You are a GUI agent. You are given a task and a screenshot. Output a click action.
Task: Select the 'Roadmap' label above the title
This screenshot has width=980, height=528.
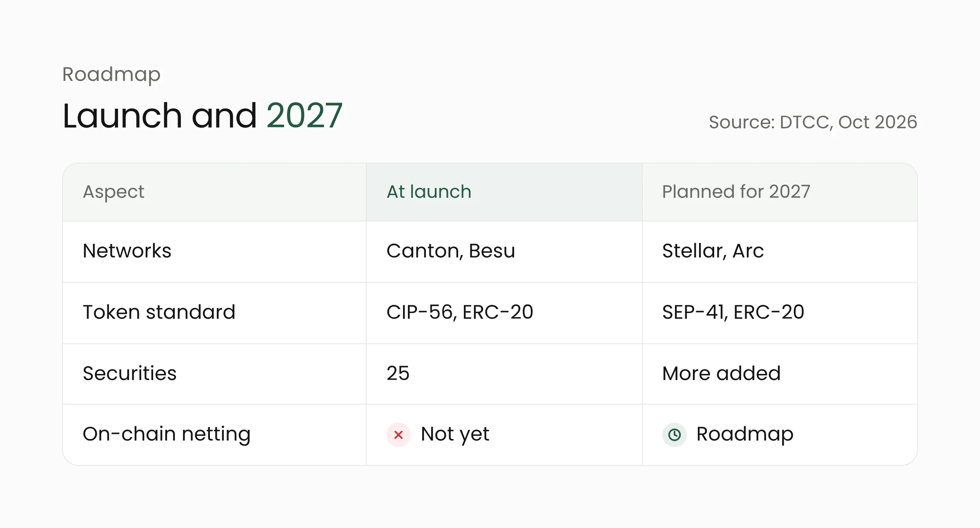111,74
